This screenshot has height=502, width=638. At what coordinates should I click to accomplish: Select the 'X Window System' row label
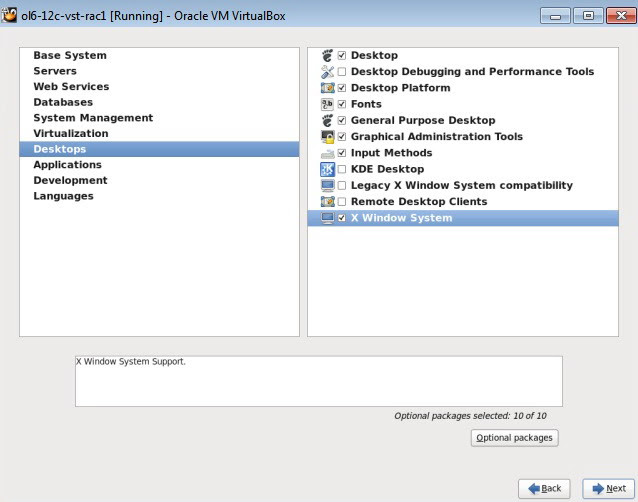(x=402, y=218)
